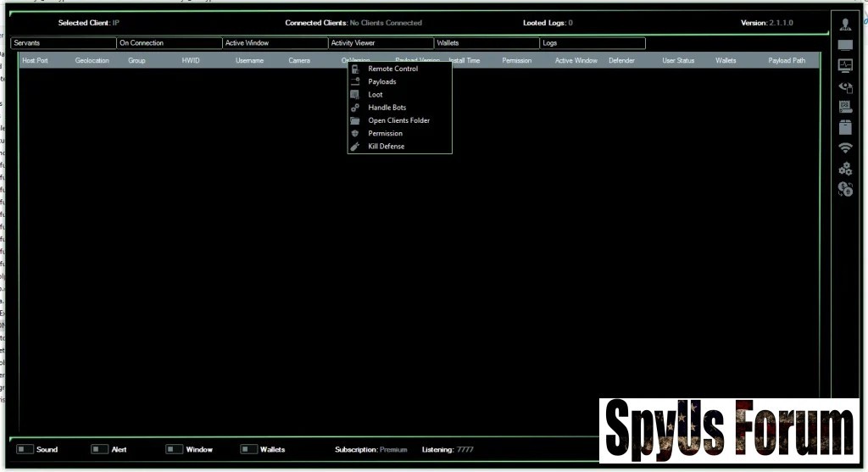
Task: Open the monitor with pulse graph icon
Action: coord(845,65)
